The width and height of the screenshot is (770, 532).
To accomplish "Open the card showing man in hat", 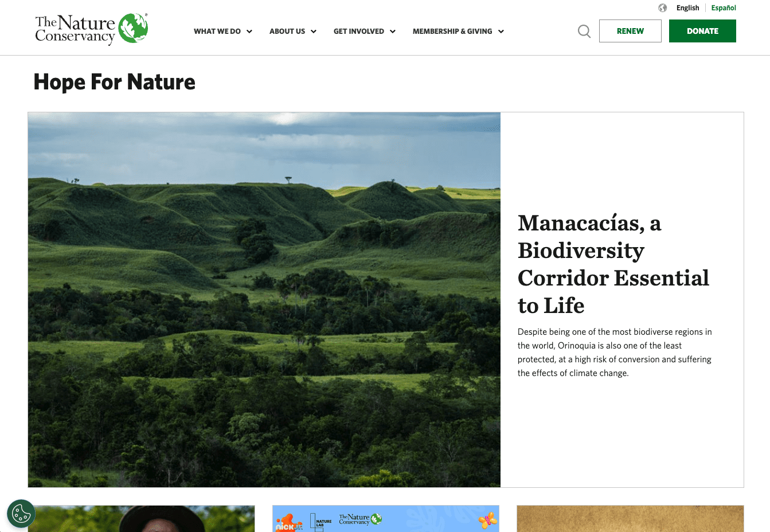I will (141, 519).
